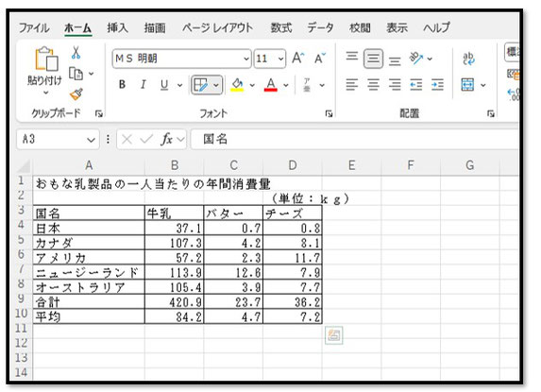Click the Cut scissors icon

(x=76, y=53)
